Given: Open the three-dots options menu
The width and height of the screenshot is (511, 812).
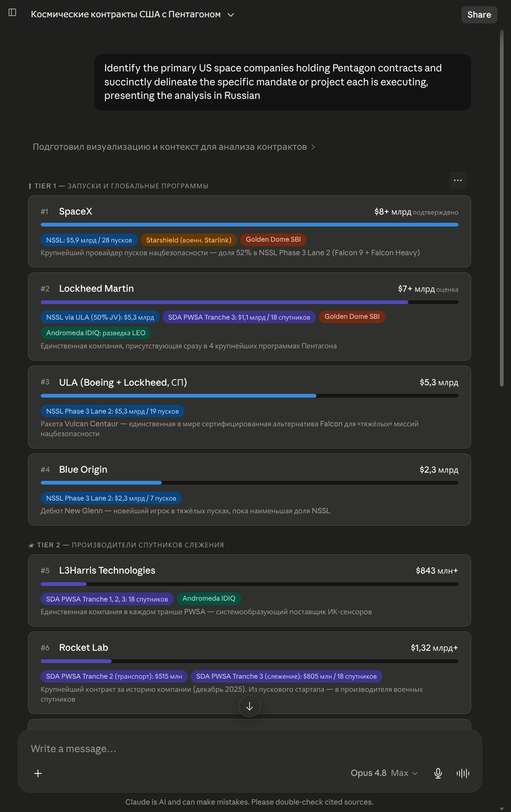Looking at the screenshot, I should [458, 180].
